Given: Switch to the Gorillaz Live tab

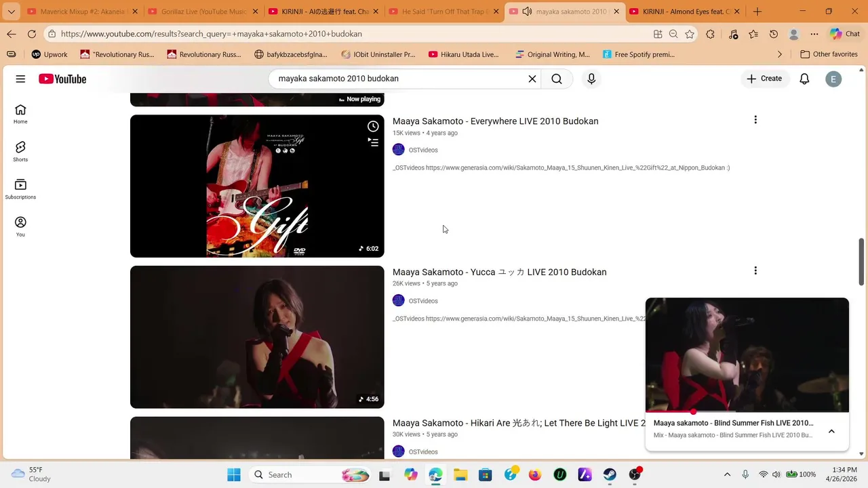Looking at the screenshot, I should click(x=202, y=12).
